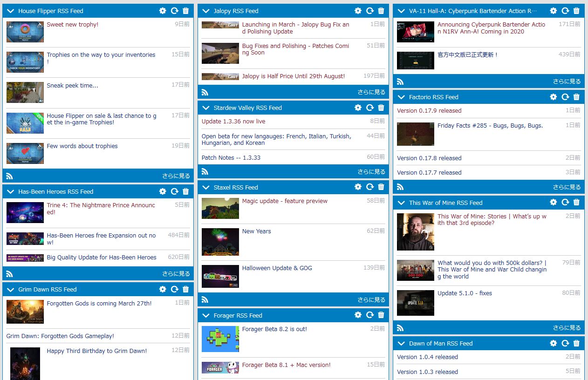Open 'Friday Facts #285 - Bugs, Bugs, Bugs.'
This screenshot has height=380, width=588.
pos(490,126)
